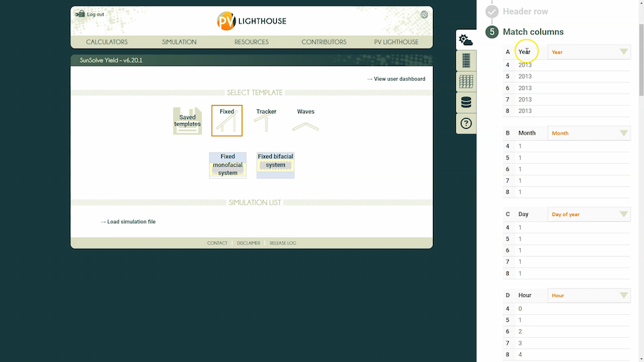Click column B 'Month' header label
Screen dimensions: 644x362
tap(527, 133)
